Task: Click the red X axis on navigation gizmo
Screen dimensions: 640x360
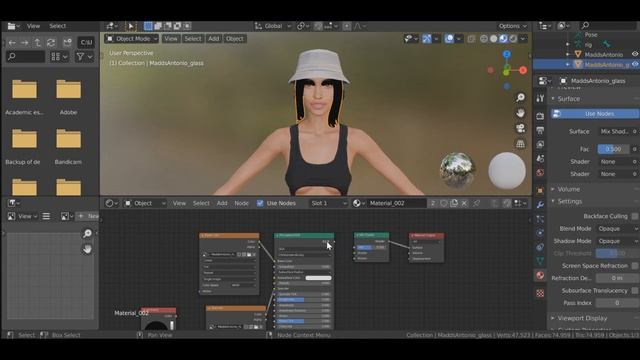Action: 523,70
